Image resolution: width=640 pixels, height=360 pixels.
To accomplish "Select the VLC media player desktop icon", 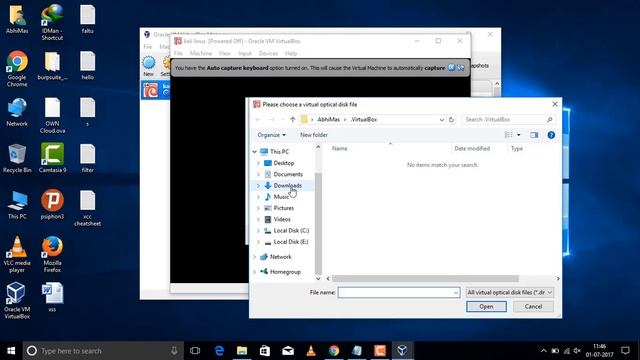I will [x=17, y=254].
